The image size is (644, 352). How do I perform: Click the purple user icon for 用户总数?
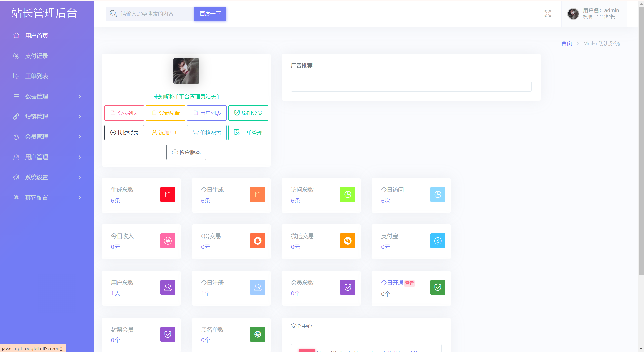[x=168, y=287]
